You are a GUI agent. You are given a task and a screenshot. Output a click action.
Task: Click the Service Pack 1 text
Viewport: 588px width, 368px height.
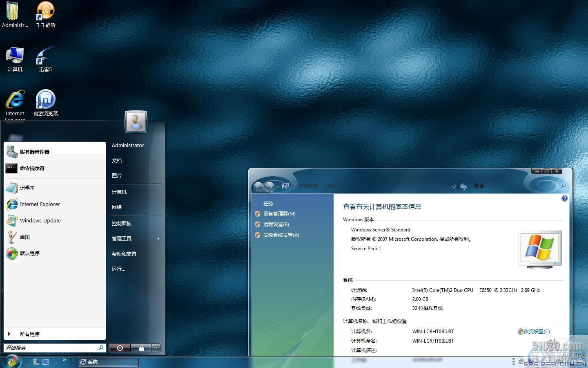tap(366, 249)
